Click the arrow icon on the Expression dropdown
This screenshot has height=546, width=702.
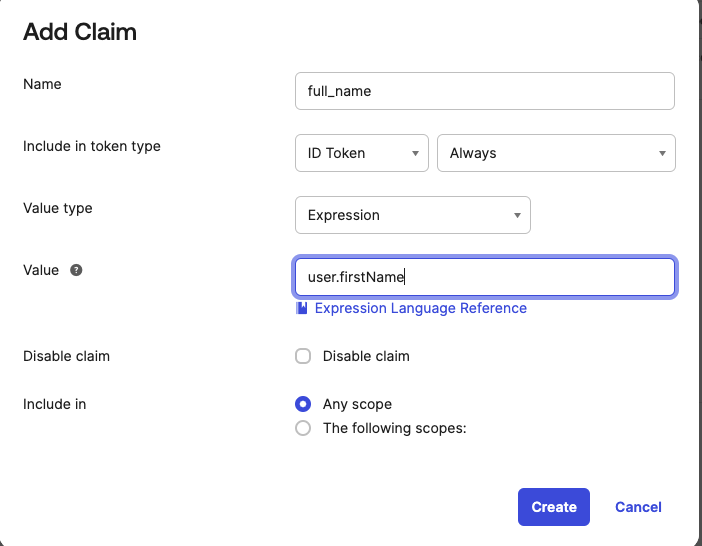(517, 215)
